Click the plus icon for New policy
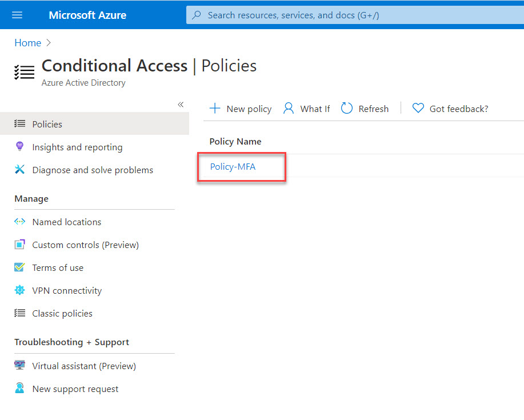The width and height of the screenshot is (524, 420). pyautogui.click(x=215, y=109)
